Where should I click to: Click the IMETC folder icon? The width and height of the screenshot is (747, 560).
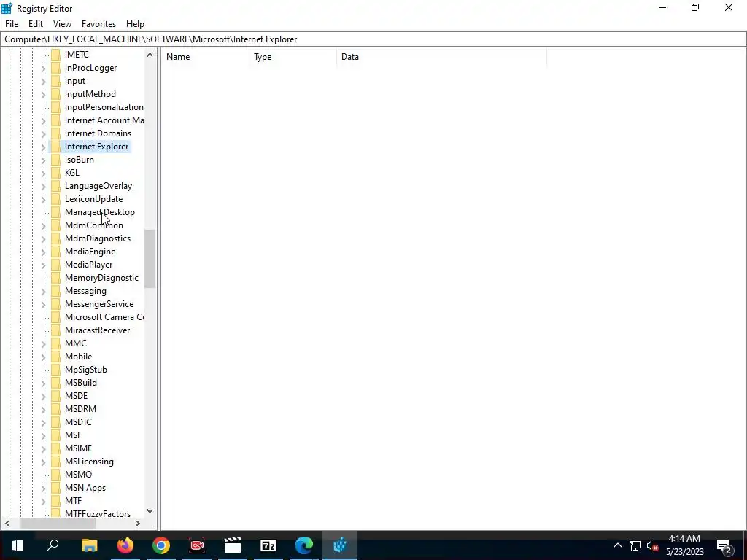click(x=55, y=55)
